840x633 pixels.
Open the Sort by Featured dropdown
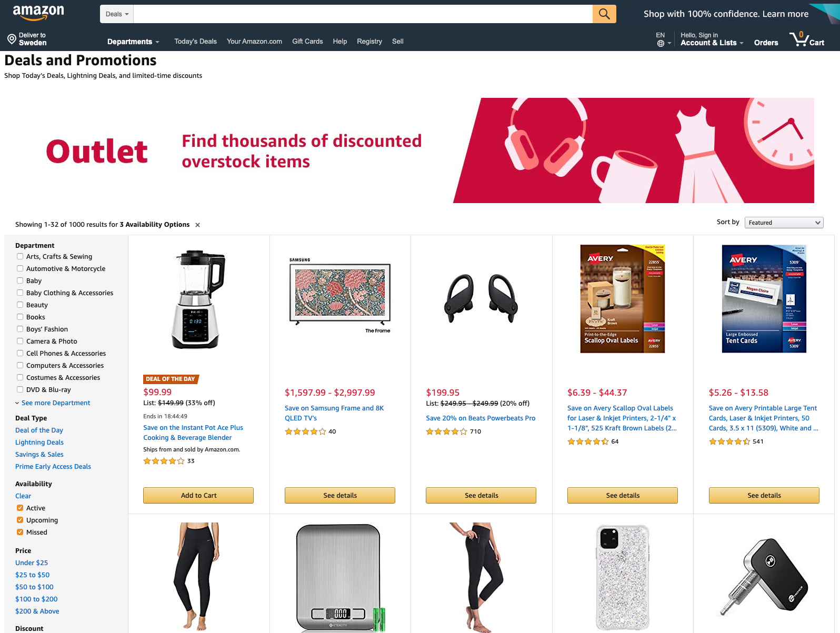[784, 223]
